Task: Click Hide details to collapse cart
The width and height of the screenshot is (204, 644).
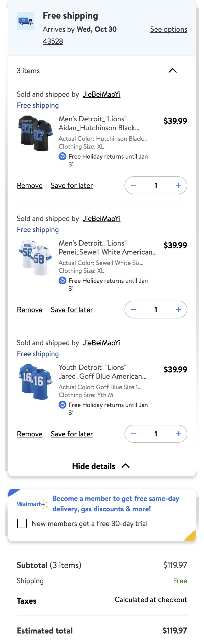Action: click(x=101, y=466)
